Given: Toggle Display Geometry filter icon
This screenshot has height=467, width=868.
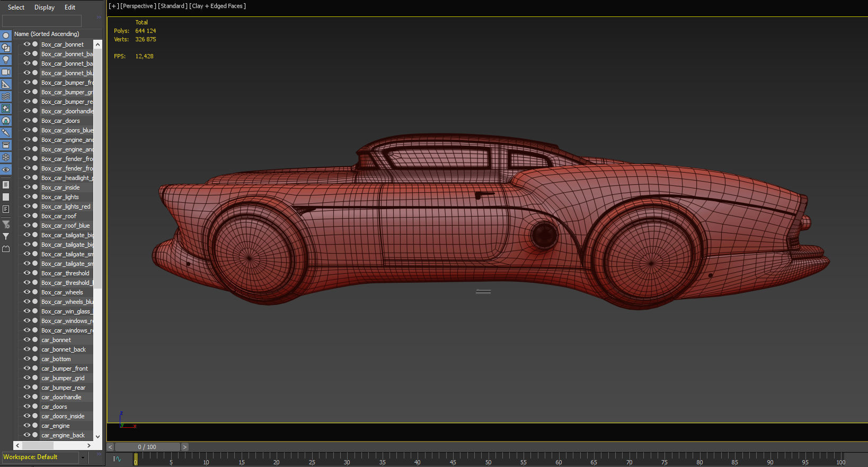Looking at the screenshot, I should point(6,35).
